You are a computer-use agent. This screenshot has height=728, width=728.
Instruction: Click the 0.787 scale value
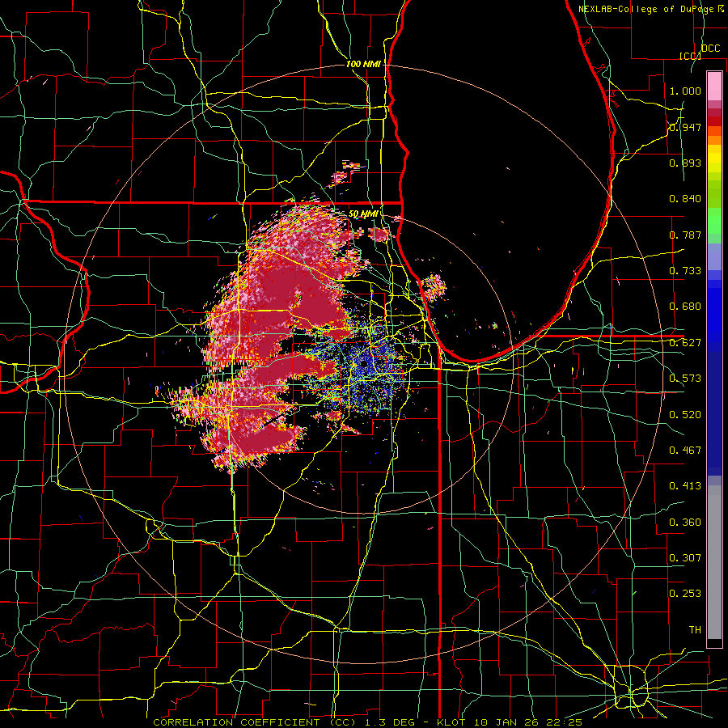tap(685, 235)
